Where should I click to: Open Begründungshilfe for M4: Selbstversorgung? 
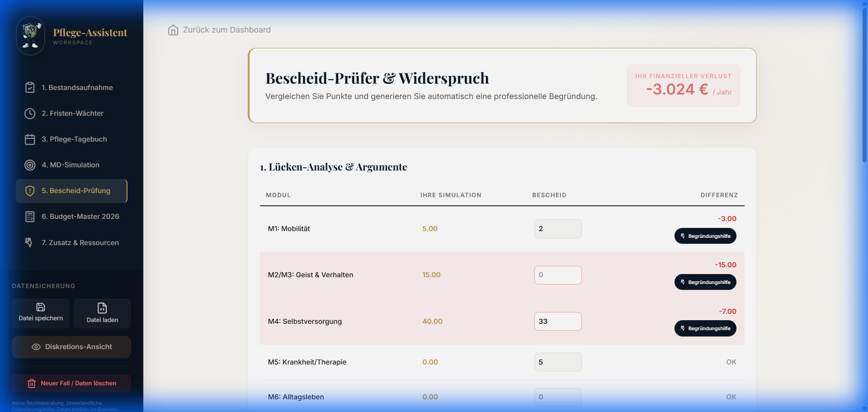[x=705, y=328]
